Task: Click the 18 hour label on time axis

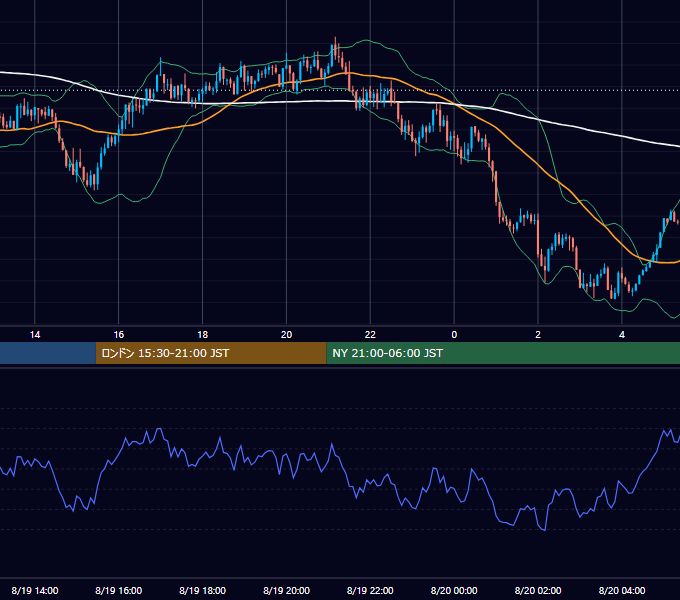Action: [203, 335]
